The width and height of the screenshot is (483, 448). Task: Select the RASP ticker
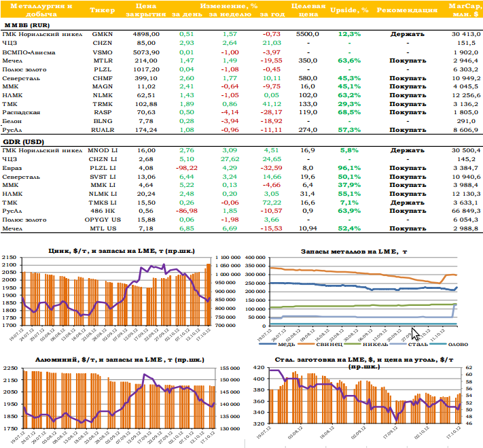[103, 113]
